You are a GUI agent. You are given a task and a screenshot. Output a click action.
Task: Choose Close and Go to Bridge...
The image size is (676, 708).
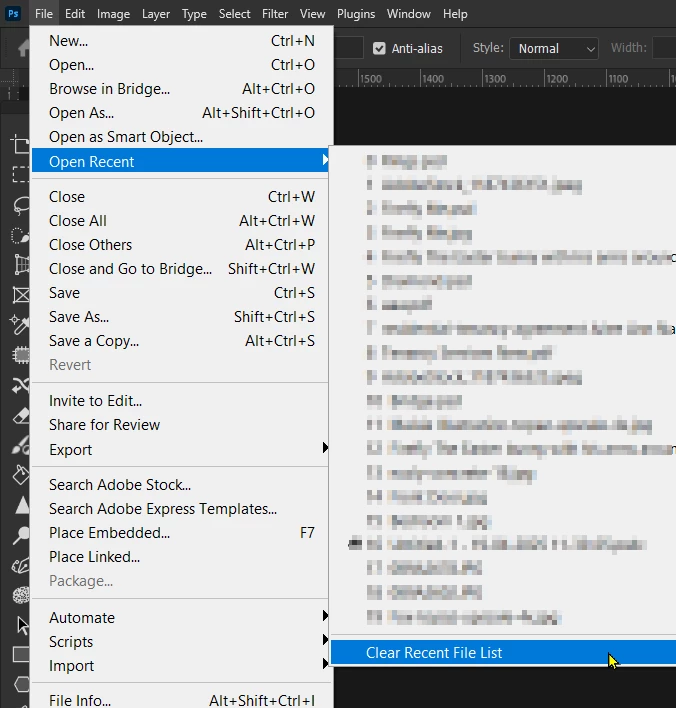tap(181, 269)
